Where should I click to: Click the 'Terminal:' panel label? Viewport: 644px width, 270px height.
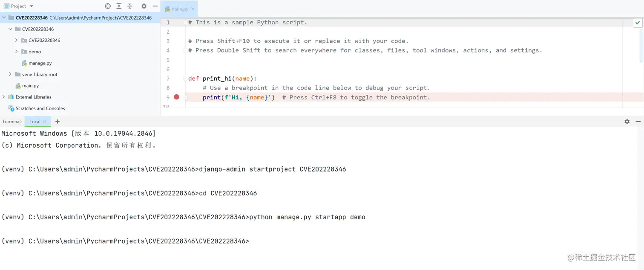(12, 122)
